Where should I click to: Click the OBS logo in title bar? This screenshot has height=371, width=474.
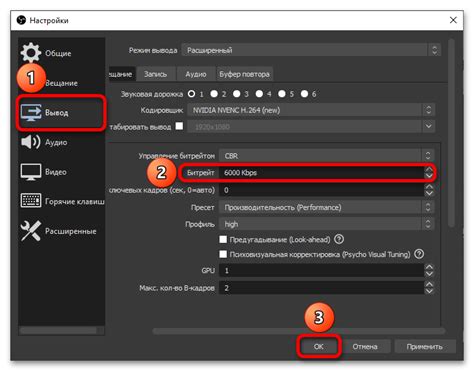click(21, 20)
